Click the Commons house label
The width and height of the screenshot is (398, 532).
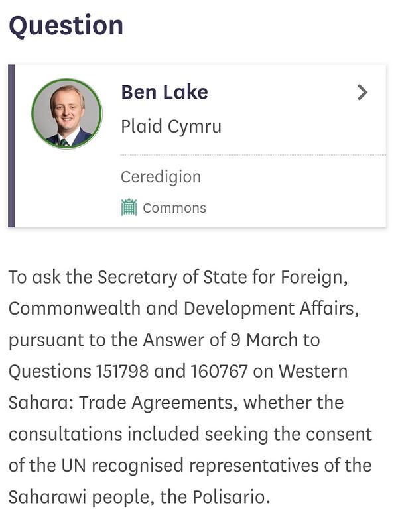pos(174,208)
